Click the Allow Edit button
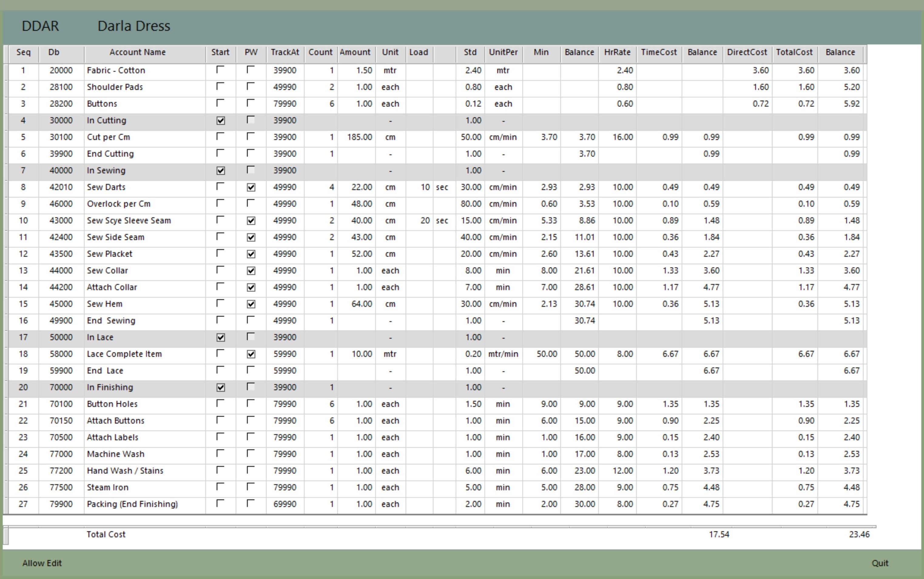Image resolution: width=924 pixels, height=579 pixels. click(x=42, y=563)
